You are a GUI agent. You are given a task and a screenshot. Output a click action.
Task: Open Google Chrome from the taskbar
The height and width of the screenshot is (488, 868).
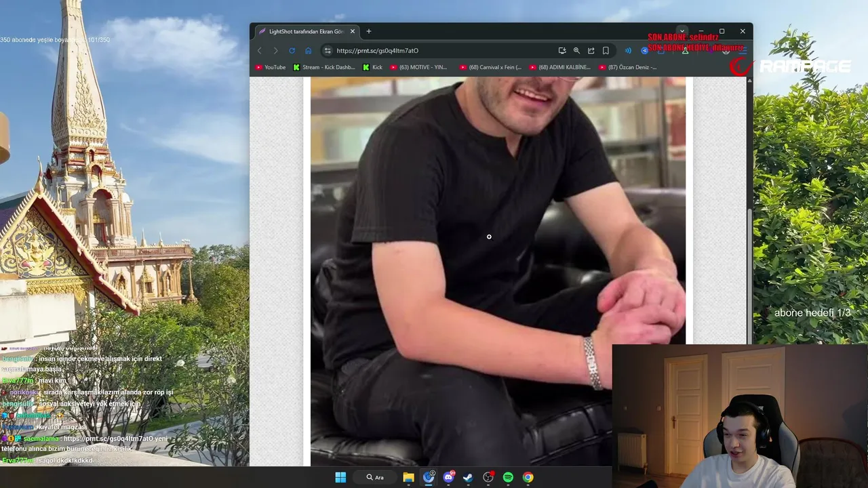[x=528, y=477]
